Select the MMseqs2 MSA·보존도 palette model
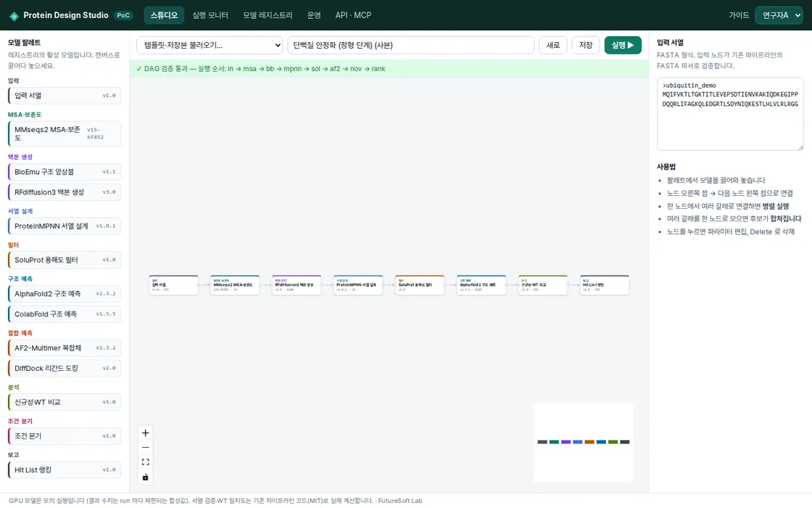The width and height of the screenshot is (812, 508). tap(65, 134)
